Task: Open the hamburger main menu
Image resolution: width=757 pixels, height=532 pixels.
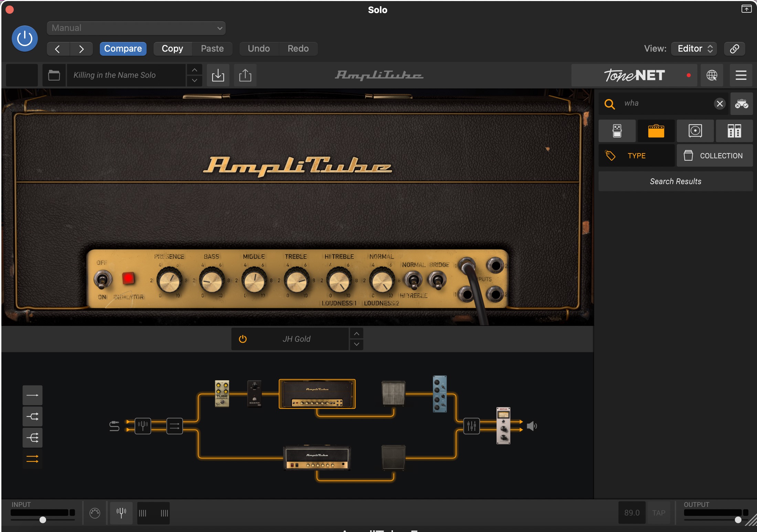Action: click(741, 75)
